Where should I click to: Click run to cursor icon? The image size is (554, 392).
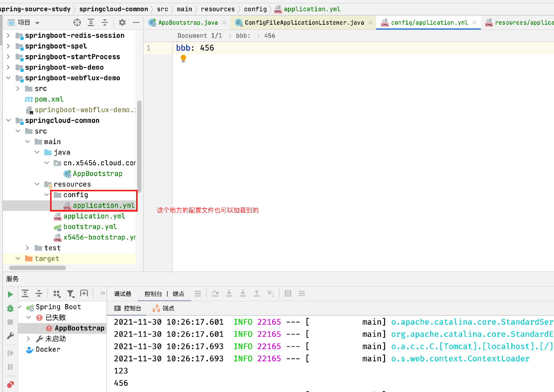click(270, 294)
